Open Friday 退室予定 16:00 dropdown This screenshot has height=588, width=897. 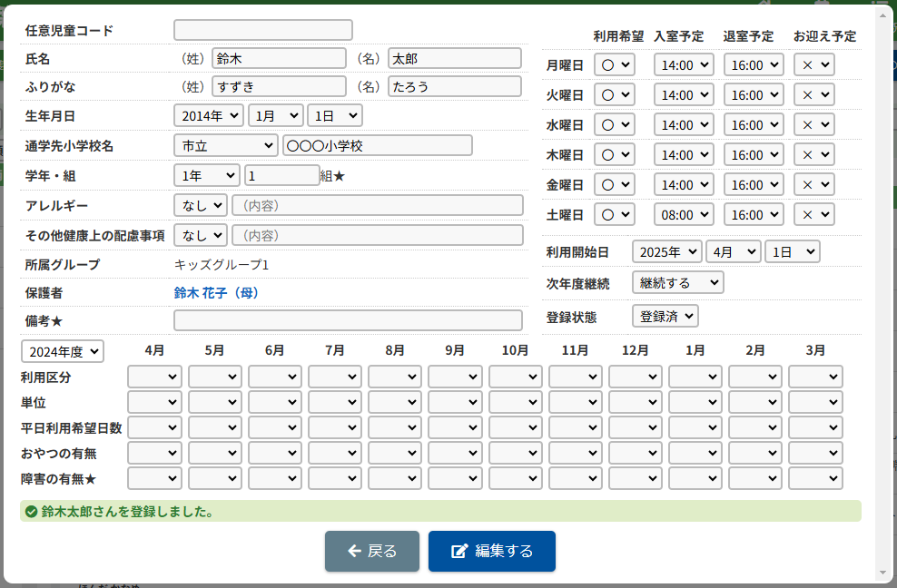754,185
